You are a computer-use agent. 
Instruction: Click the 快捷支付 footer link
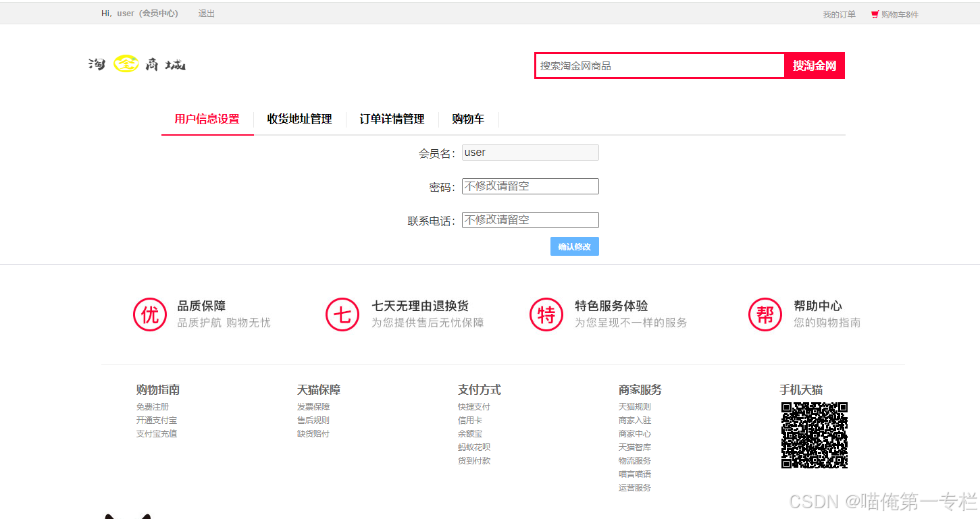point(474,407)
